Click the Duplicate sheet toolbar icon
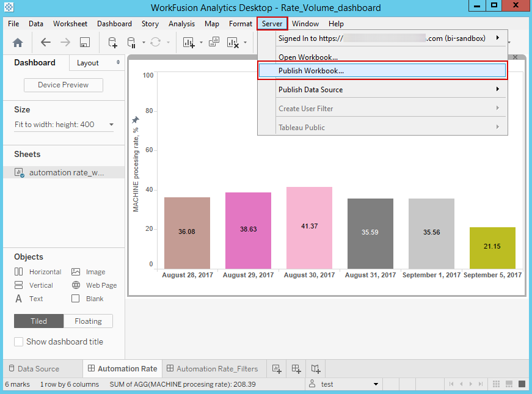This screenshot has height=394, width=532. 214,42
